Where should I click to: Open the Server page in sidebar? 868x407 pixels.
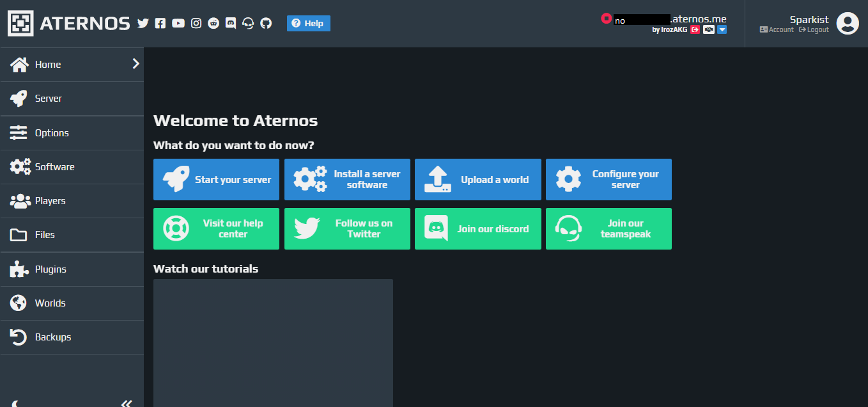point(72,99)
